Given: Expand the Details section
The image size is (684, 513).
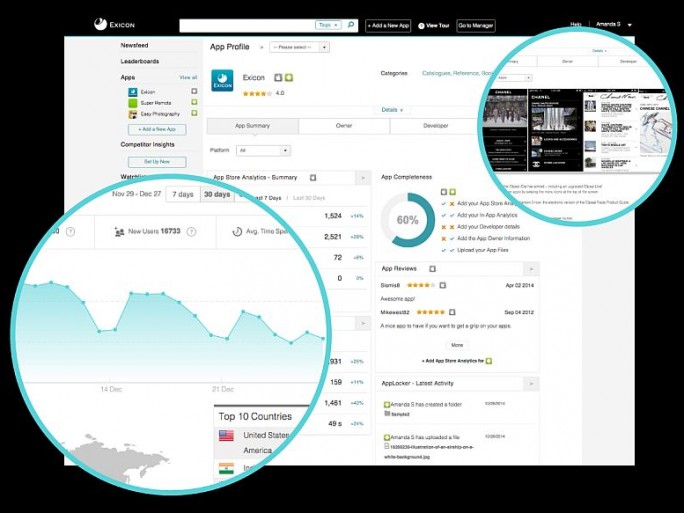Looking at the screenshot, I should click(x=392, y=110).
